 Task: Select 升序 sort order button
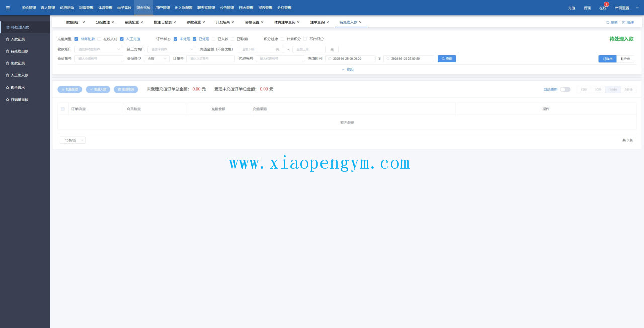point(625,59)
